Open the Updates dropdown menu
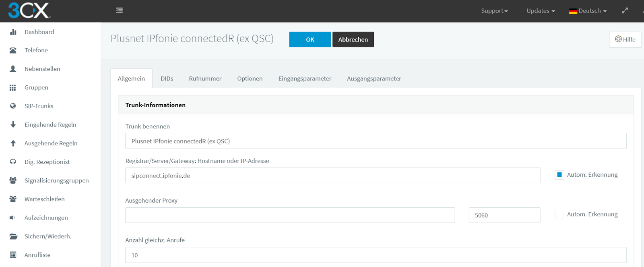 tap(541, 11)
